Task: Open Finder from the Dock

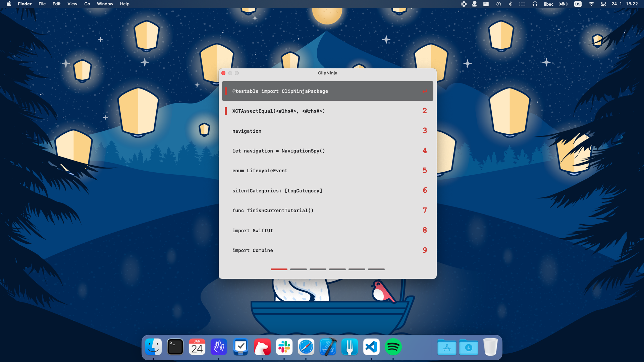Action: click(x=154, y=347)
